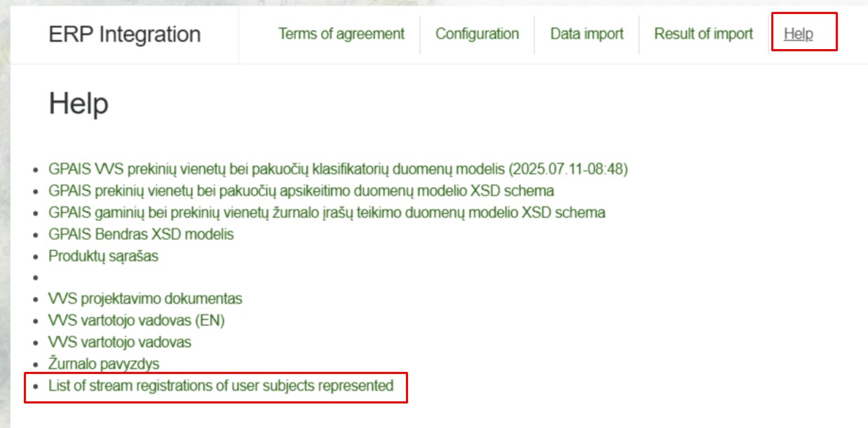Click the Help page heading
The height and width of the screenshot is (428, 868).
coord(74,102)
